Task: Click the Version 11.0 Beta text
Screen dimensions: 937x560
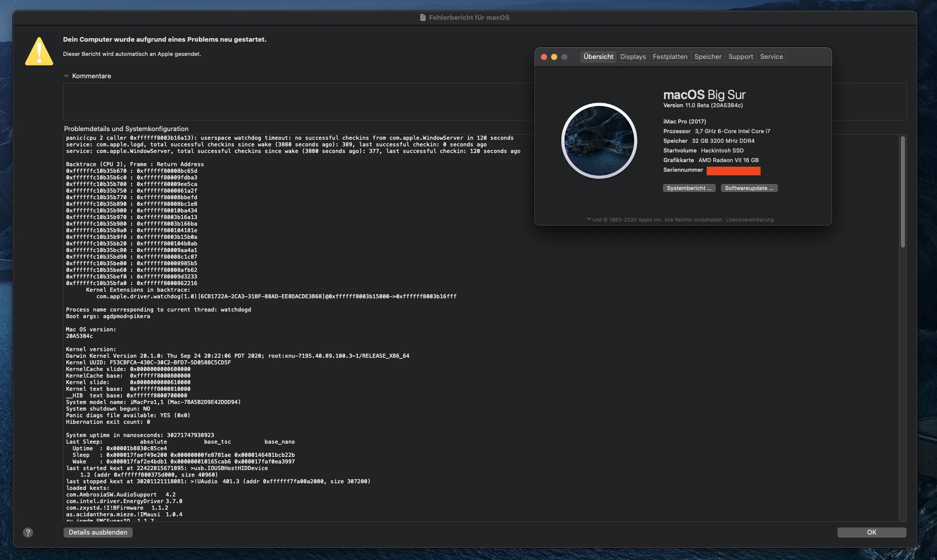Action: tap(703, 106)
